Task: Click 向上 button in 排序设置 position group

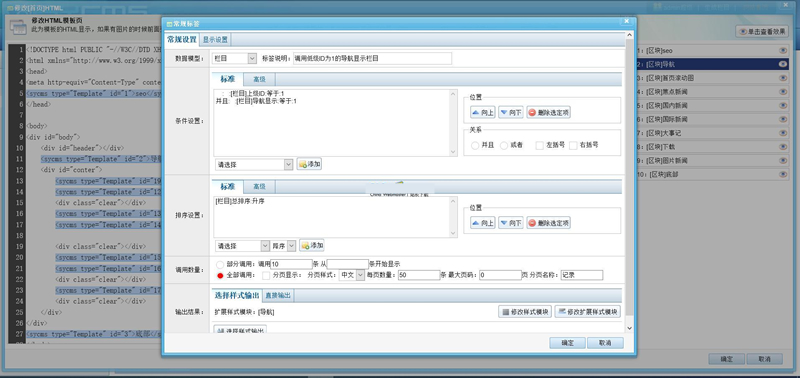Action: pyautogui.click(x=483, y=223)
